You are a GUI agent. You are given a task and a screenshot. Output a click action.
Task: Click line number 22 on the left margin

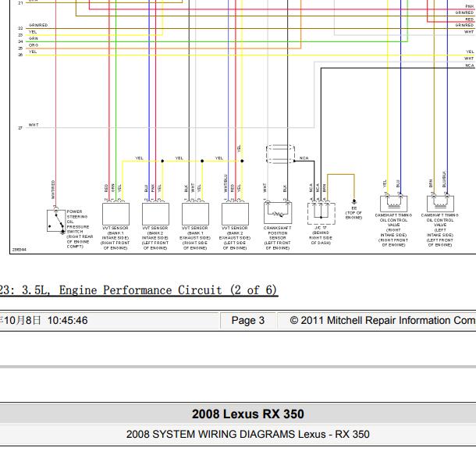20,28
